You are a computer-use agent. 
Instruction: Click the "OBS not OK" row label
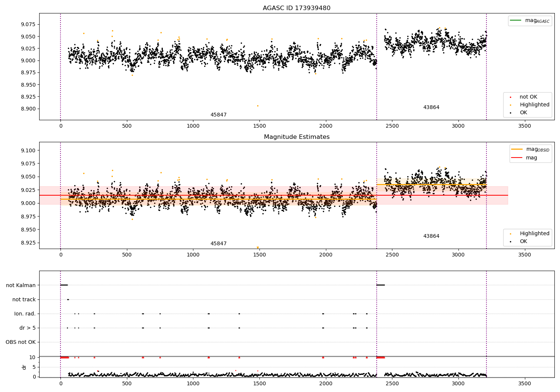[x=21, y=342]
